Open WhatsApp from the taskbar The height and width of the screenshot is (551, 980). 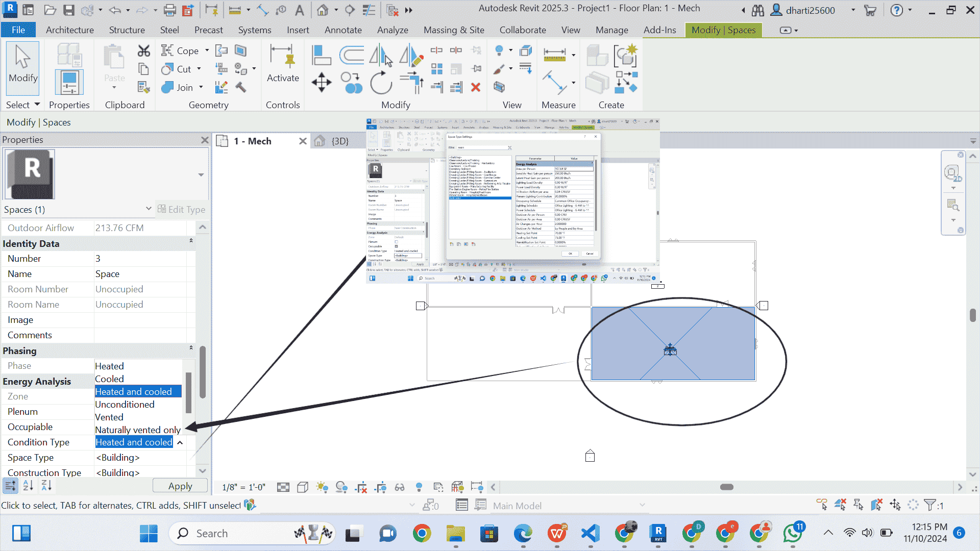[793, 533]
